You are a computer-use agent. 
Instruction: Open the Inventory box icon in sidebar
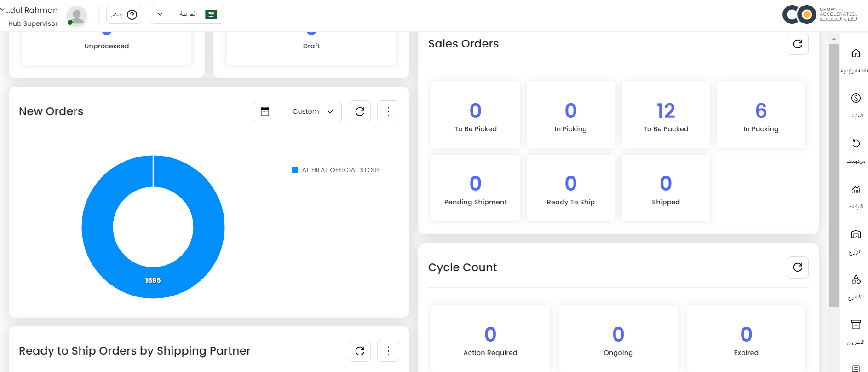tap(856, 325)
